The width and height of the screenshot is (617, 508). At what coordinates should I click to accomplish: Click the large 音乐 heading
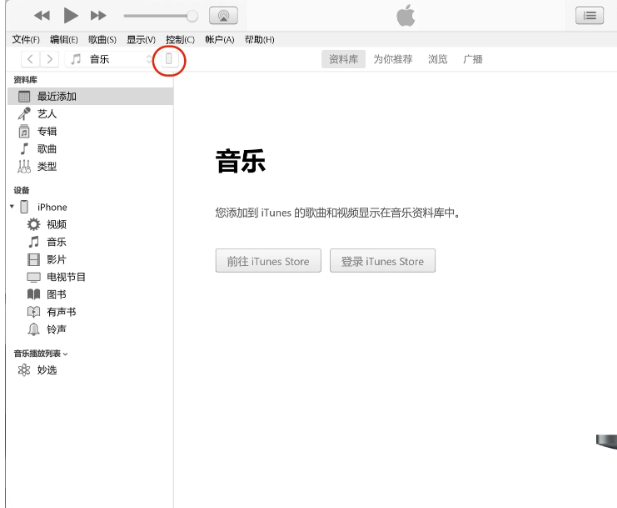[240, 161]
